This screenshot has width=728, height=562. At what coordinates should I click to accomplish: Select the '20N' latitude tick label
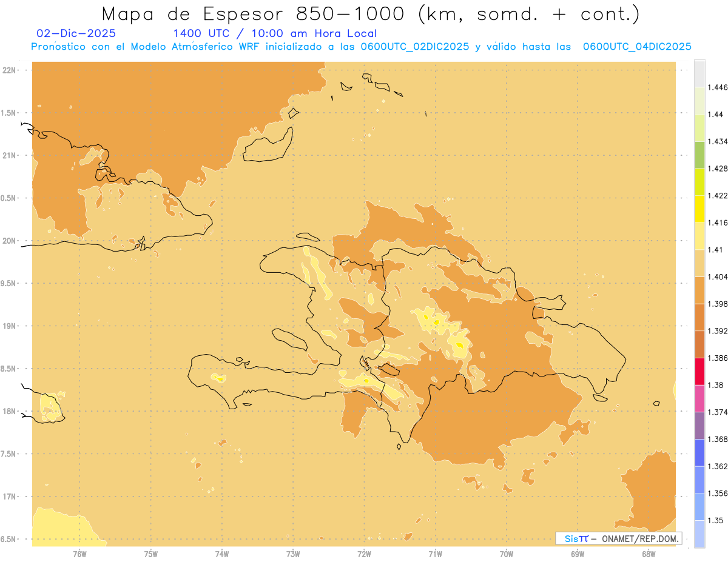(9, 241)
